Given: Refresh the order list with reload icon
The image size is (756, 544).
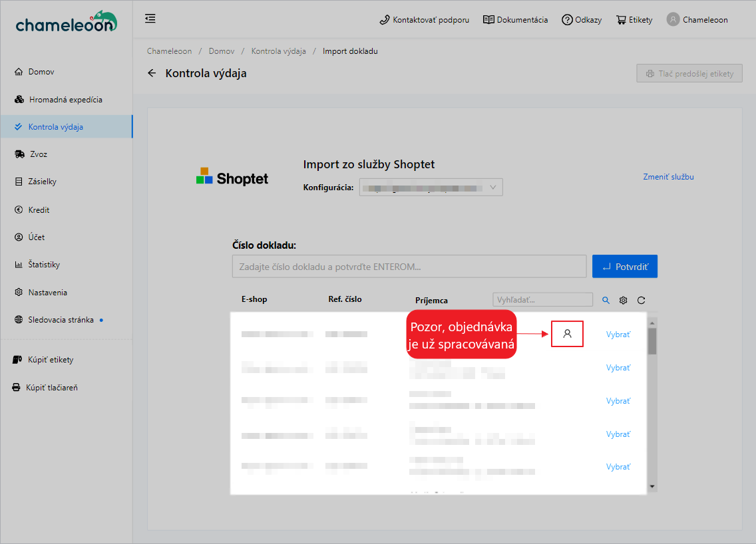Looking at the screenshot, I should pos(642,300).
